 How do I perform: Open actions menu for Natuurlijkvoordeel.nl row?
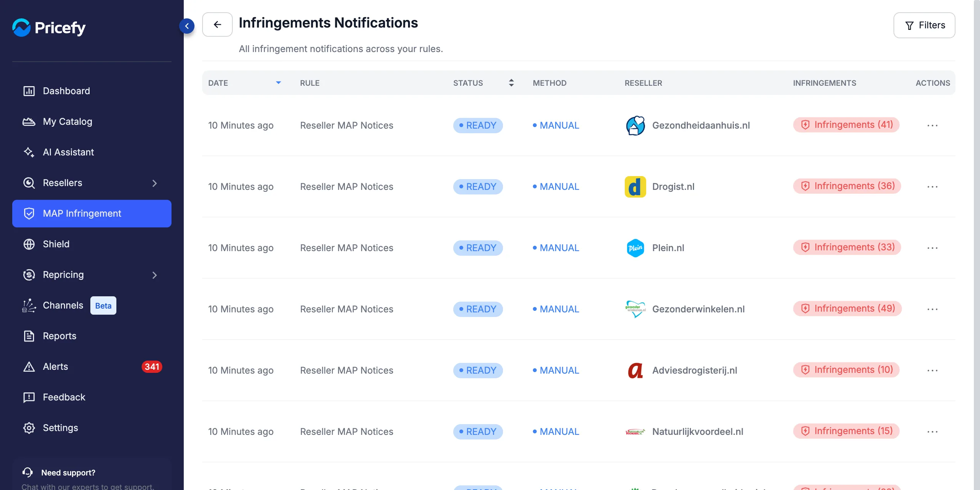tap(933, 432)
